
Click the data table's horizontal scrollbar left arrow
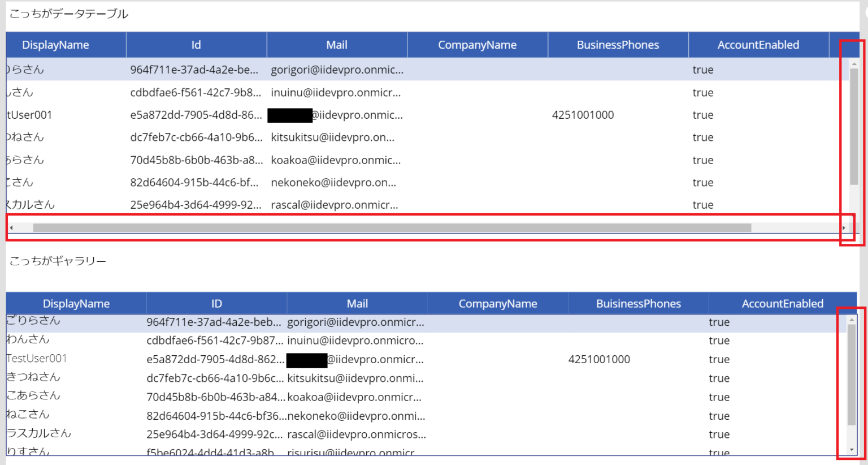[11, 228]
